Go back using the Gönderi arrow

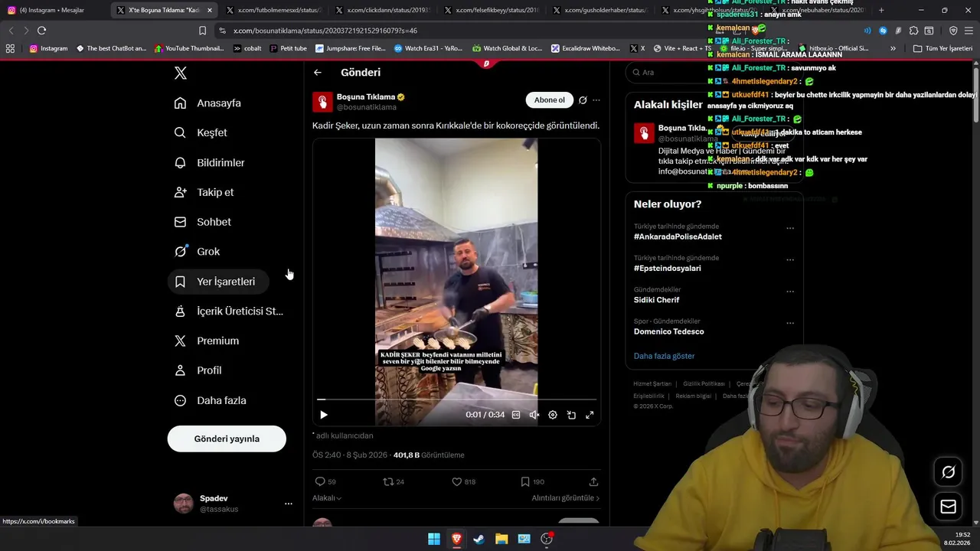click(318, 73)
